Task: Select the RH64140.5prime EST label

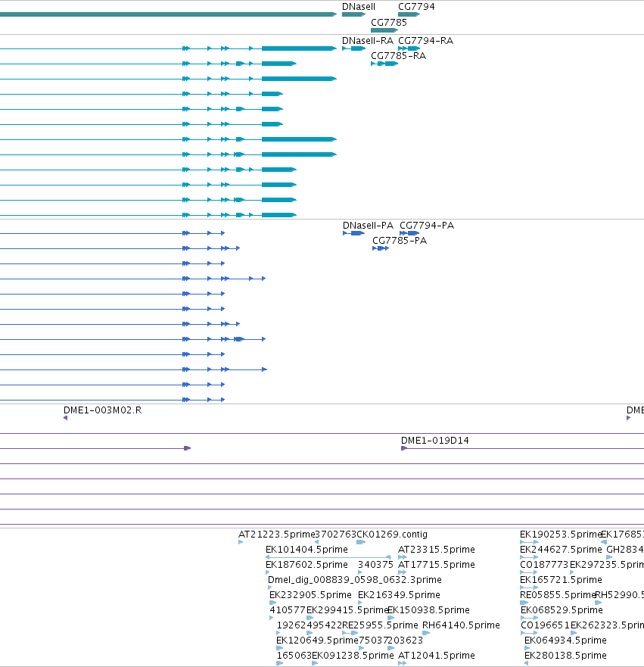Action: (461, 625)
